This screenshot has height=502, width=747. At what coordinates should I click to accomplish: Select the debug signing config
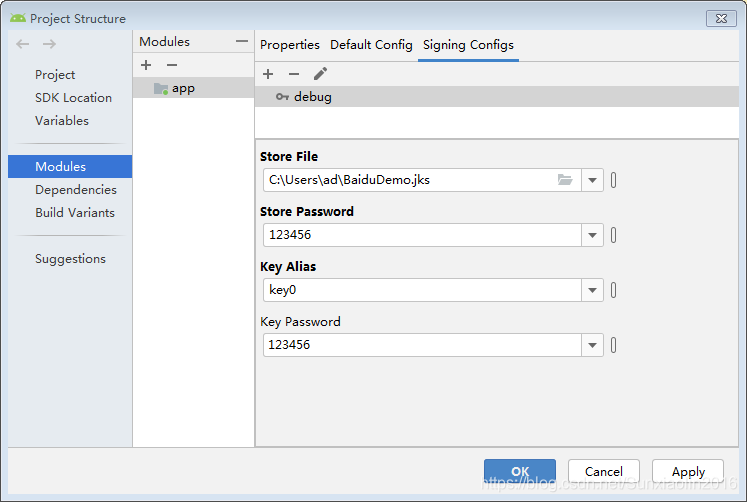pyautogui.click(x=497, y=97)
